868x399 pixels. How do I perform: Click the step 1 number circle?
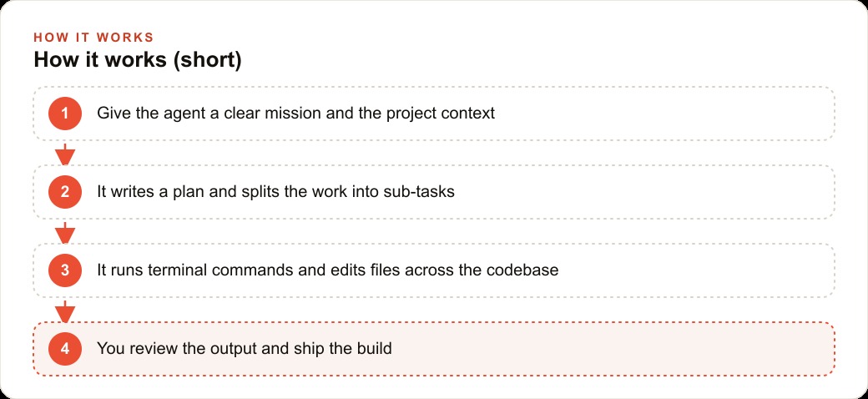click(x=65, y=114)
